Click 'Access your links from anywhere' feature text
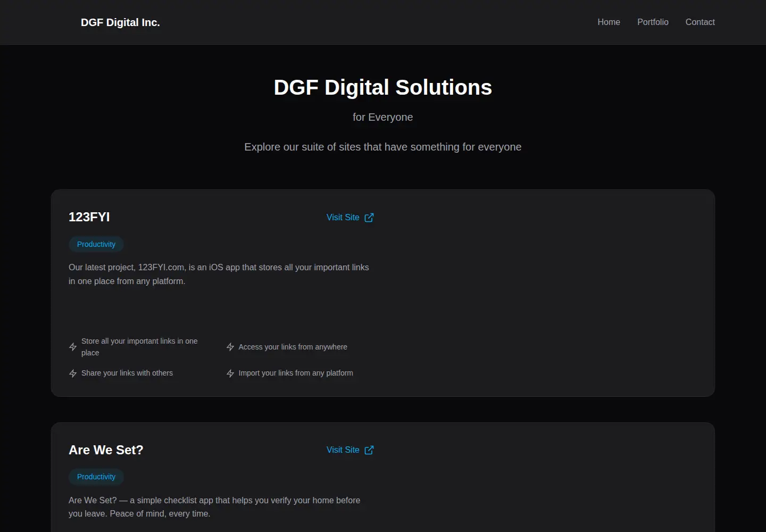This screenshot has height=532, width=766. coord(293,347)
